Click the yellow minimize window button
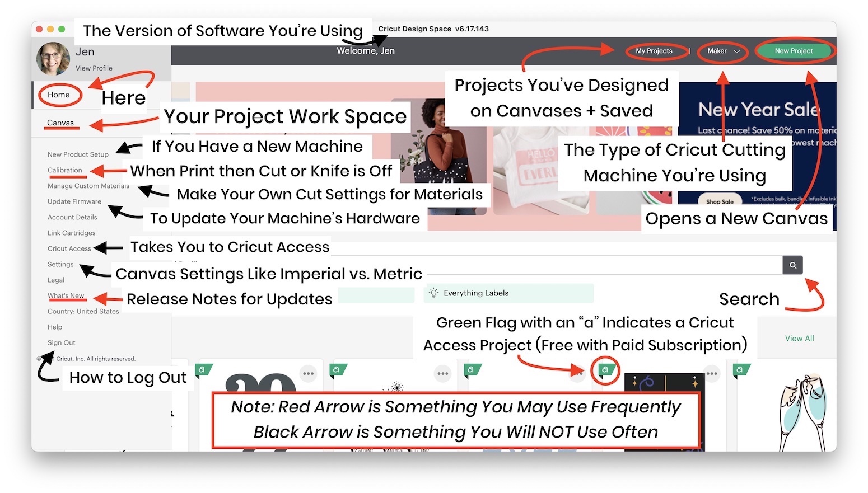868x493 pixels. pos(50,29)
